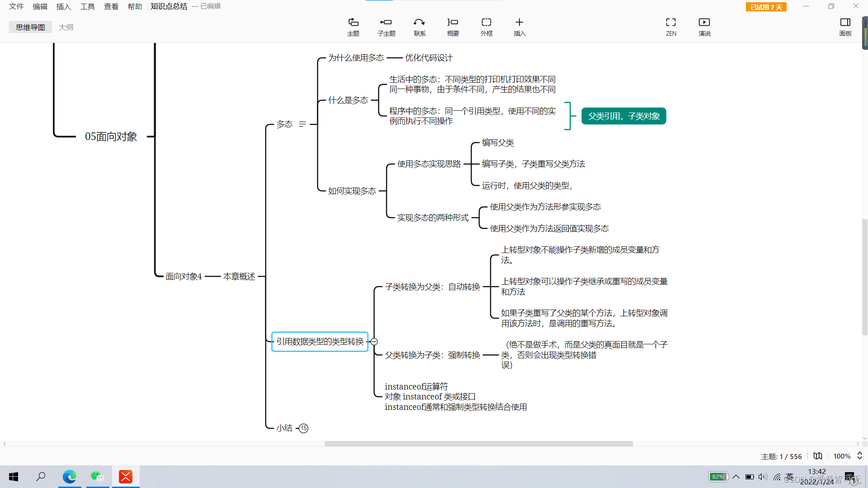Switch to the 思维导图 view tab
Screen dimensions: 868x488
pos(30,27)
